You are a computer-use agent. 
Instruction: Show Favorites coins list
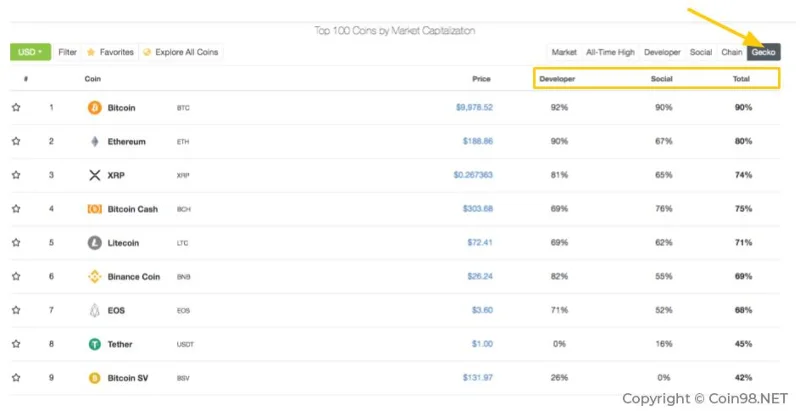pos(110,52)
